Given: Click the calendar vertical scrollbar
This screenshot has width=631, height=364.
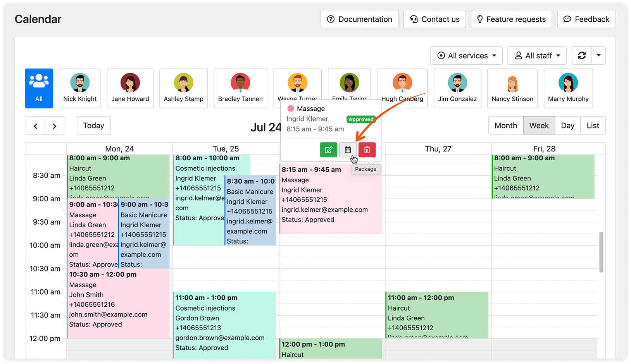Looking at the screenshot, I should 601,252.
